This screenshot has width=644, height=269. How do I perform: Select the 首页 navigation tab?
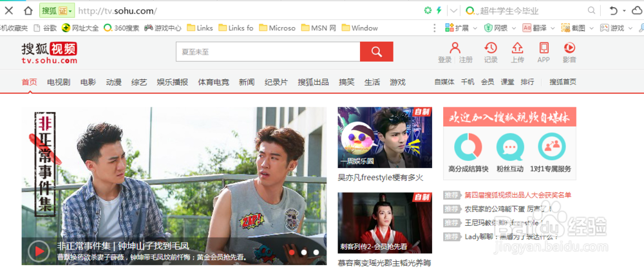(x=30, y=82)
